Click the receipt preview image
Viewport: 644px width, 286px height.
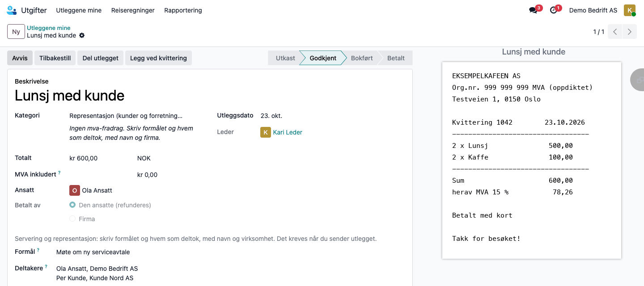pyautogui.click(x=532, y=160)
